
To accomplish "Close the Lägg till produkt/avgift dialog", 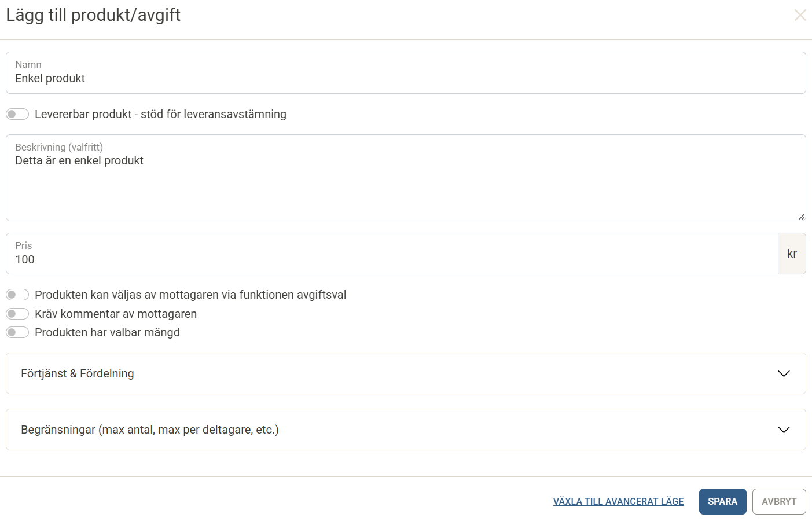I will coord(800,15).
